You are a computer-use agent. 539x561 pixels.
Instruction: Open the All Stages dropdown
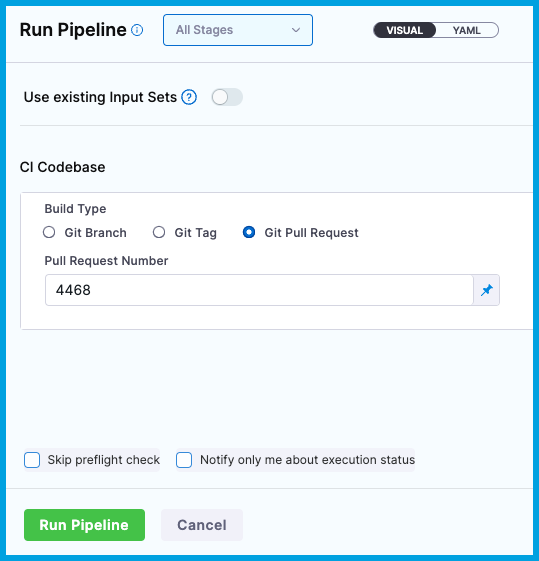(238, 30)
